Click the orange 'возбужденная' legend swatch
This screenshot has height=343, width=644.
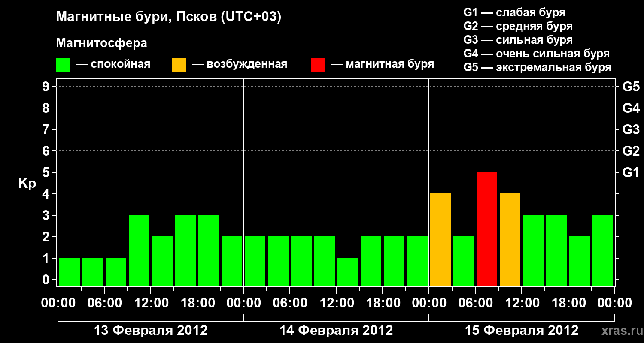pyautogui.click(x=179, y=65)
